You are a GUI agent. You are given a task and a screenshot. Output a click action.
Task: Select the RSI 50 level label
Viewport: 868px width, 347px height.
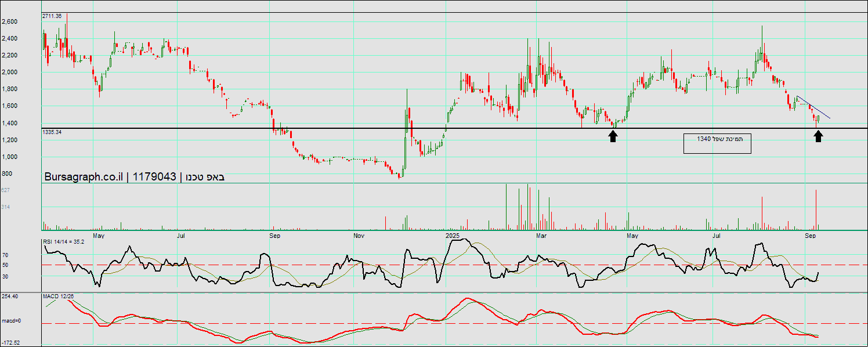(5, 265)
